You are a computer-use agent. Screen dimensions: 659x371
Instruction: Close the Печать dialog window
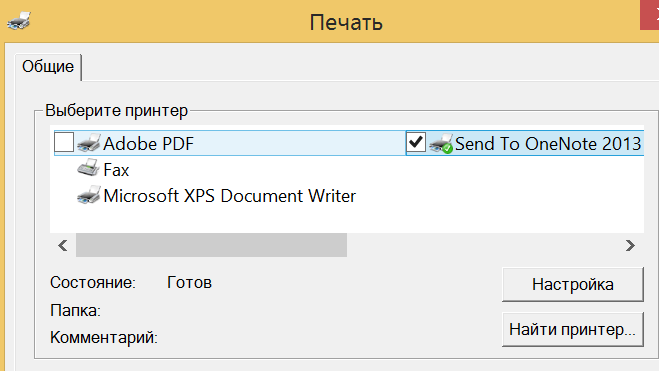[x=650, y=15]
